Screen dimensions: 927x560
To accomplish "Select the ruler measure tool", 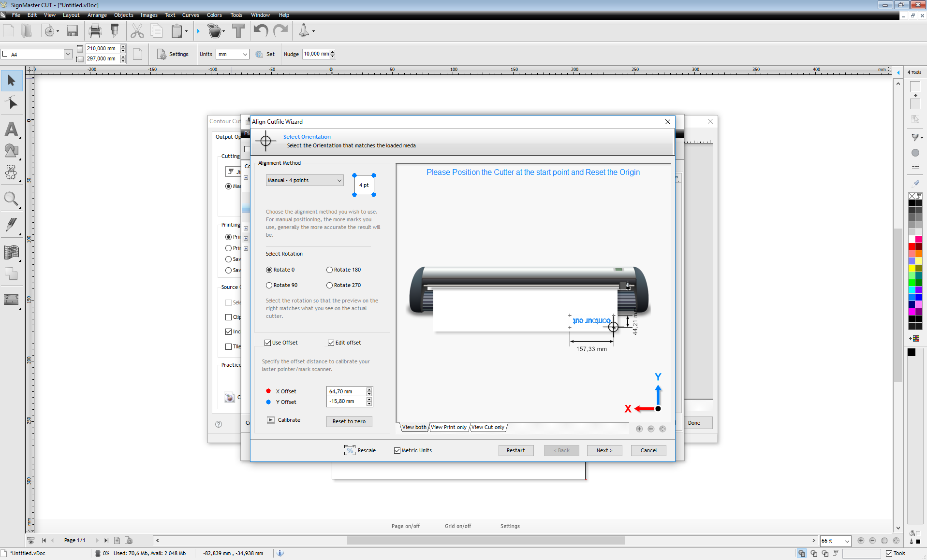I will point(12,299).
